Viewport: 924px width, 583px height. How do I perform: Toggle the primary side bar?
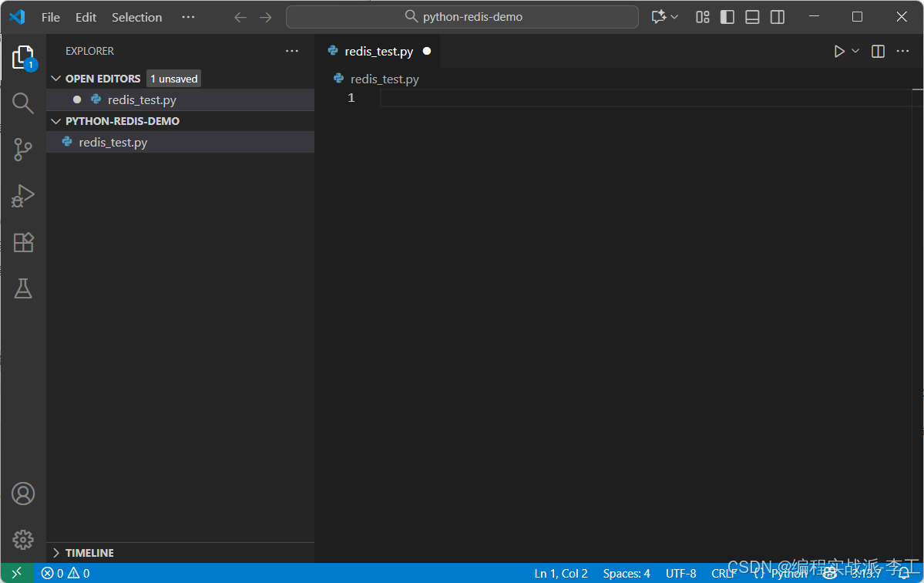[727, 17]
